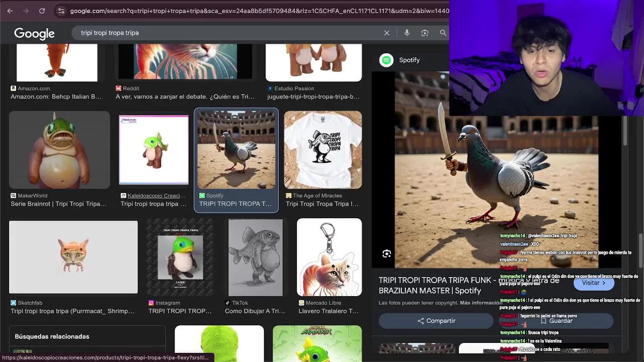
Task: Open the TRIPI TROPI TROPA TRIPA FUNK title
Action: click(469, 285)
